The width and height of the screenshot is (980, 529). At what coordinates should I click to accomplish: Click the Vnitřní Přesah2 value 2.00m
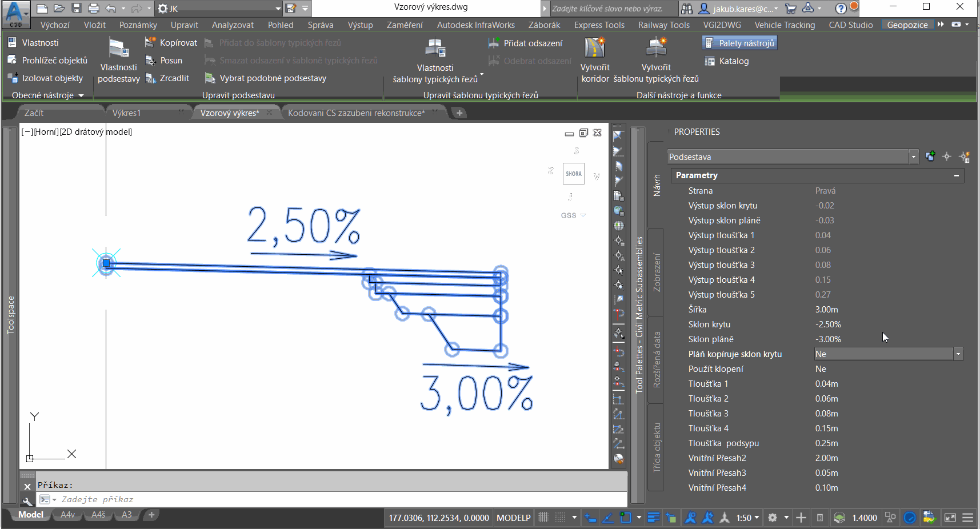[x=826, y=458]
